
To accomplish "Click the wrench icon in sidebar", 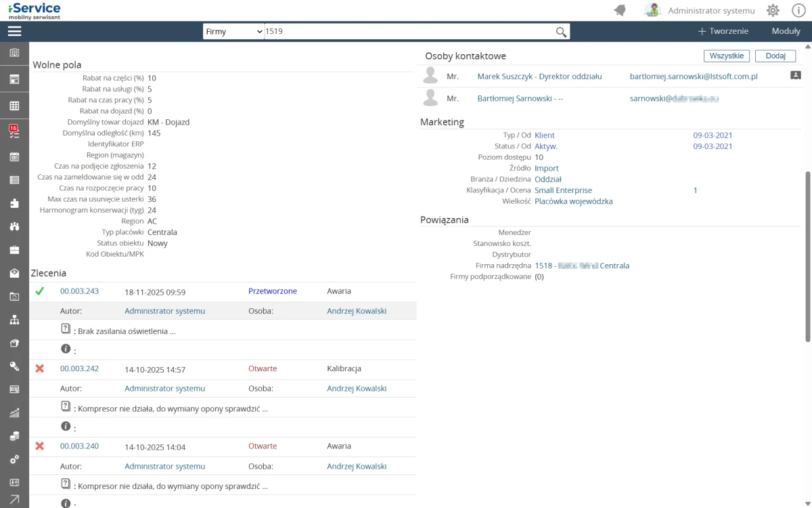I will tap(14, 366).
